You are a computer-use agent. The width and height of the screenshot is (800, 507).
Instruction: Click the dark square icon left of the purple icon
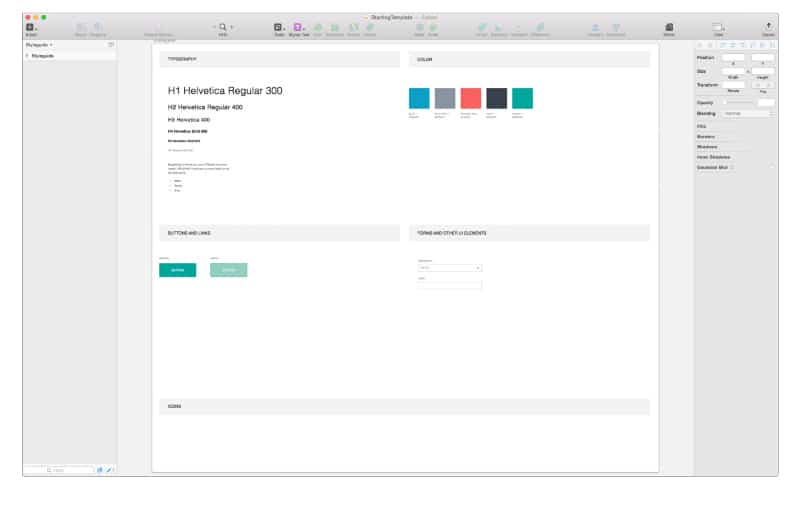[278, 28]
